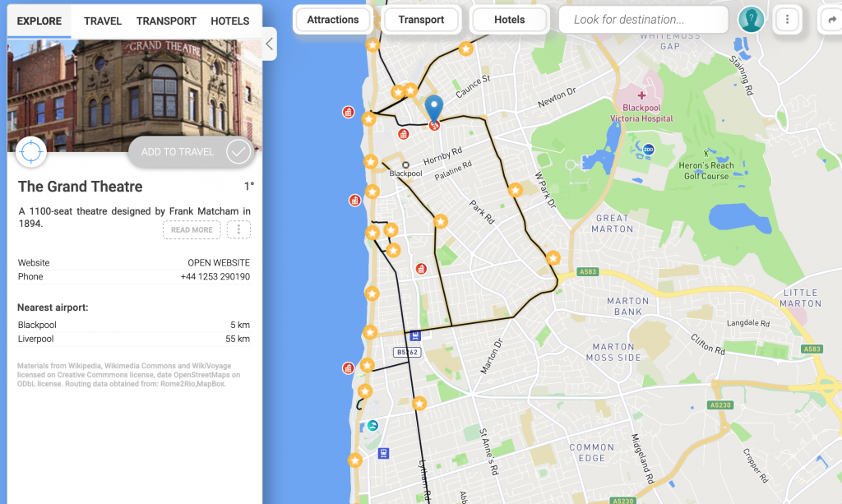Open the kebab menu next to READ MORE

point(238,229)
